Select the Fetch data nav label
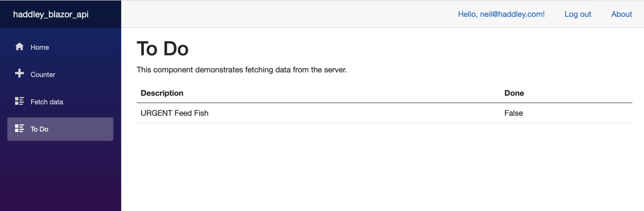 tap(47, 102)
